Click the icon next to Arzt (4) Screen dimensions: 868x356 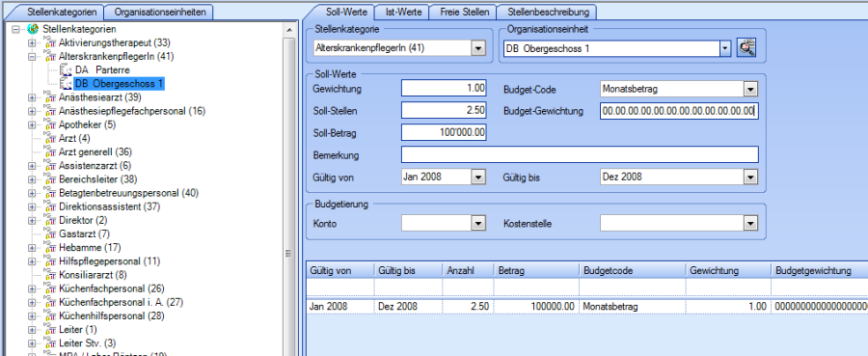tap(50, 138)
